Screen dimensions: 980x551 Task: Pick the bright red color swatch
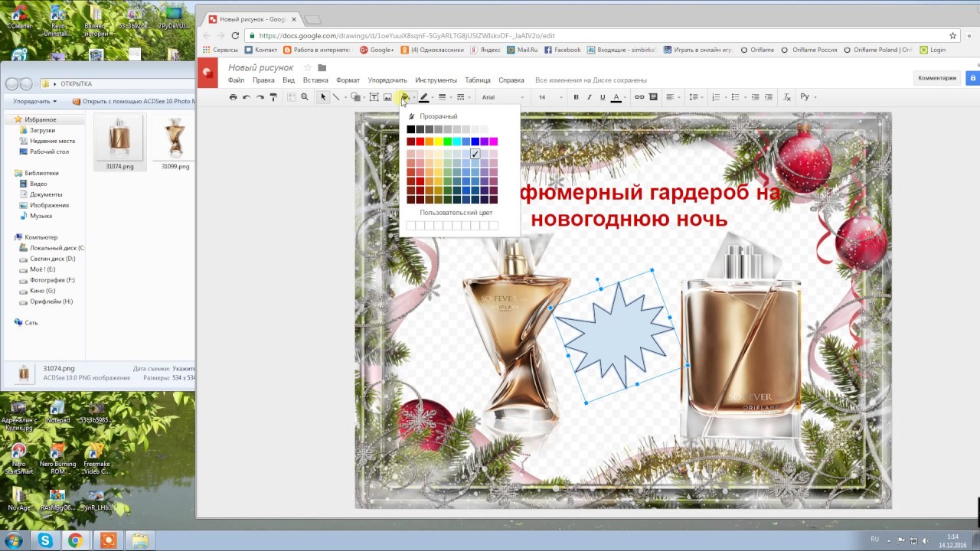point(420,142)
